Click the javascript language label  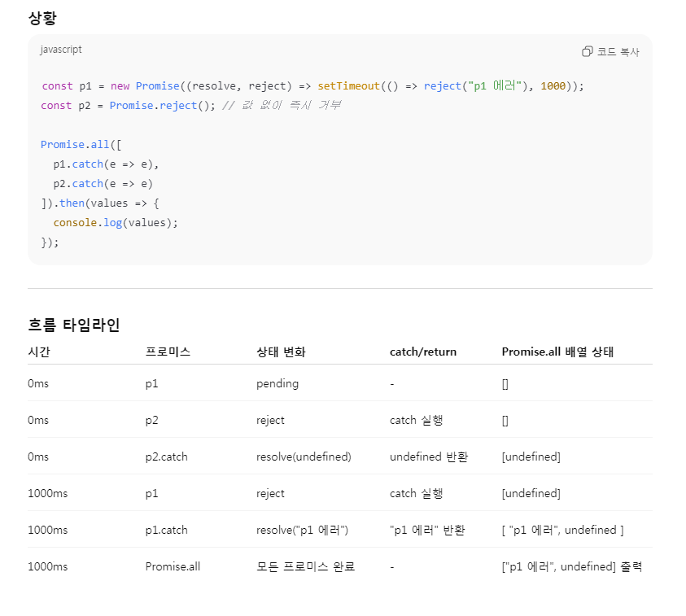click(x=61, y=50)
